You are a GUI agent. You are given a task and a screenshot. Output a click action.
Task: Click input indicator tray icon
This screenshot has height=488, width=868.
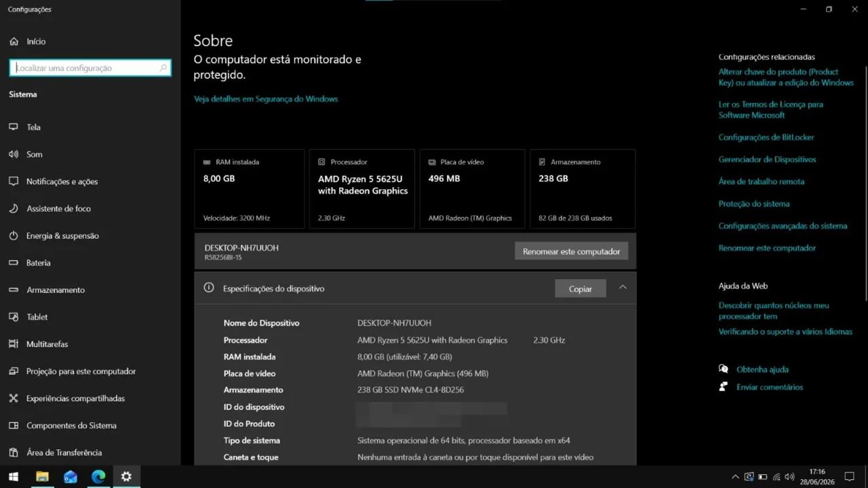749,476
